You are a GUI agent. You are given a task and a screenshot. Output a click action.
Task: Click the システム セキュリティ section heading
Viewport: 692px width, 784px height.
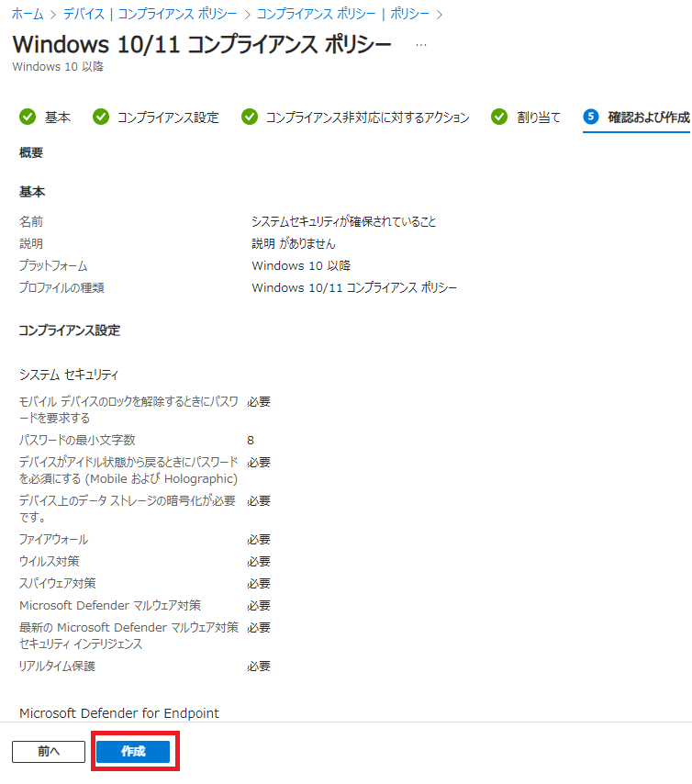pos(69,375)
